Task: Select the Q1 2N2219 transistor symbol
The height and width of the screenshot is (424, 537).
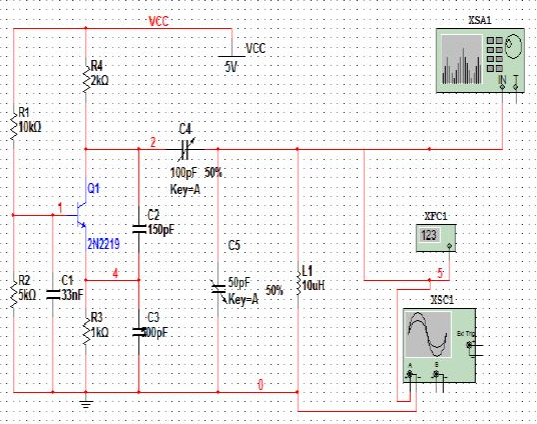Action: click(x=81, y=215)
